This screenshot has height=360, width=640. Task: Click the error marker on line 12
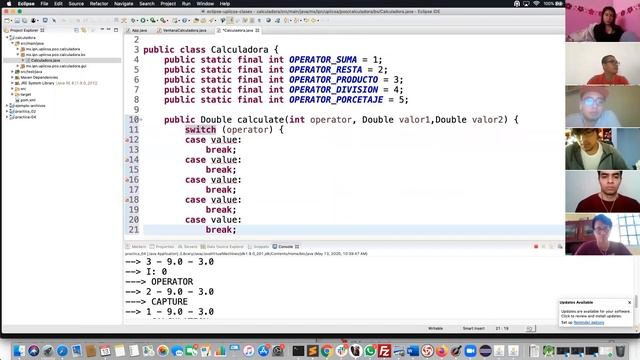(127, 140)
